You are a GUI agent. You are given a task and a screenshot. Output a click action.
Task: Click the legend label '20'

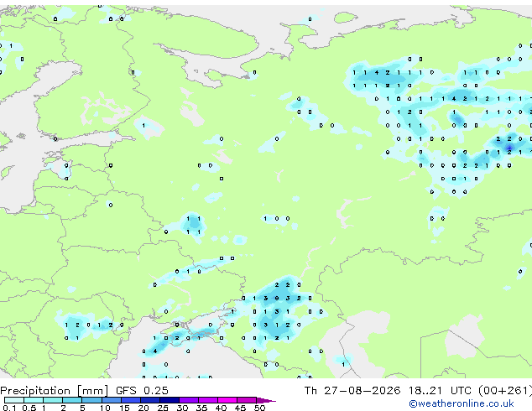click(143, 408)
